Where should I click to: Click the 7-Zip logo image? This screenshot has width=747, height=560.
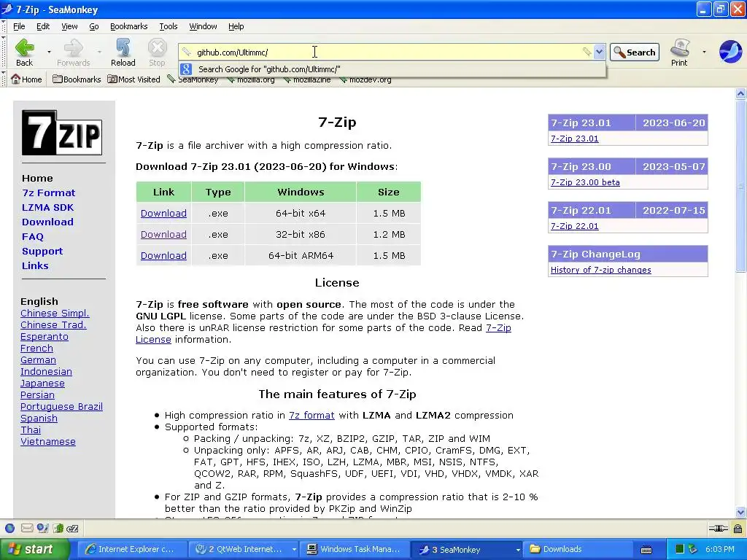62,133
